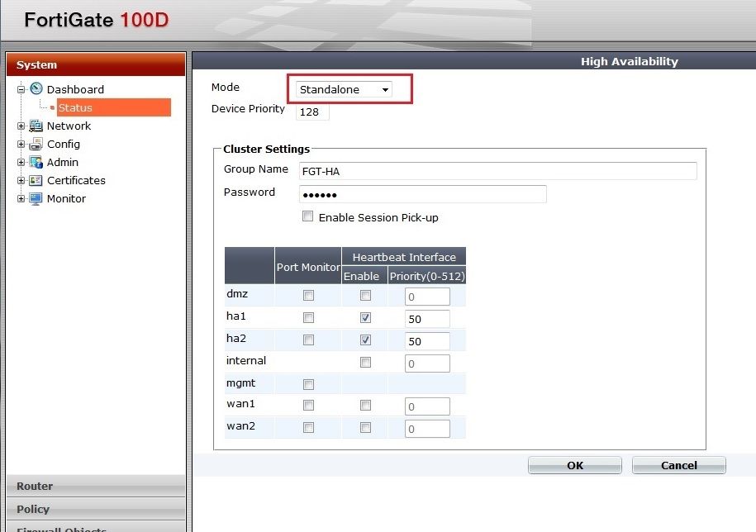Click the ha1 heartbeat priority field
This screenshot has height=532, width=756.
point(427,319)
